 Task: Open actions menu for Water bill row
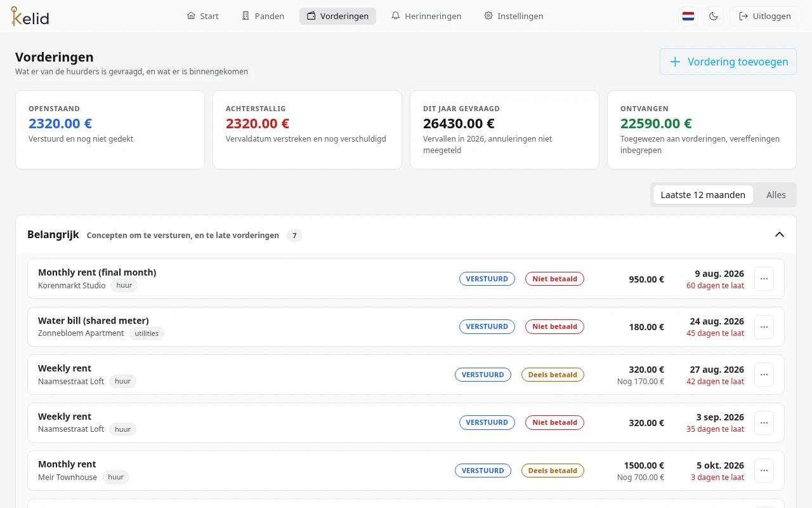point(764,326)
